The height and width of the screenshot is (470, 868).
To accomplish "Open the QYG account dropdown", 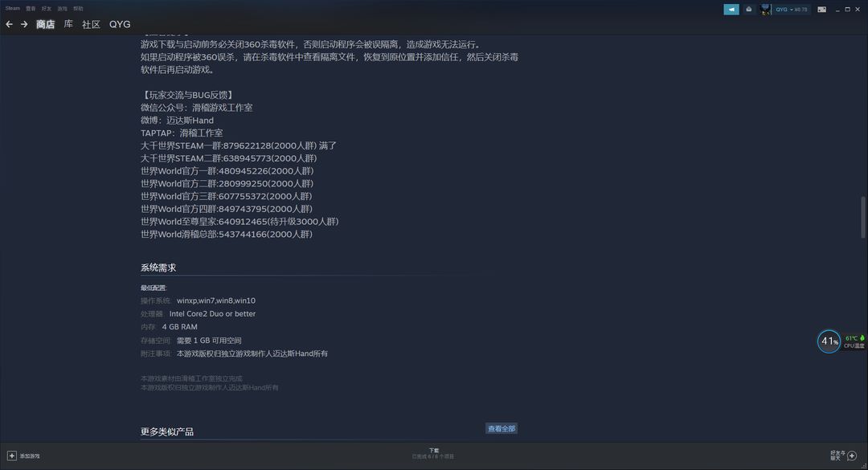I will coord(784,10).
